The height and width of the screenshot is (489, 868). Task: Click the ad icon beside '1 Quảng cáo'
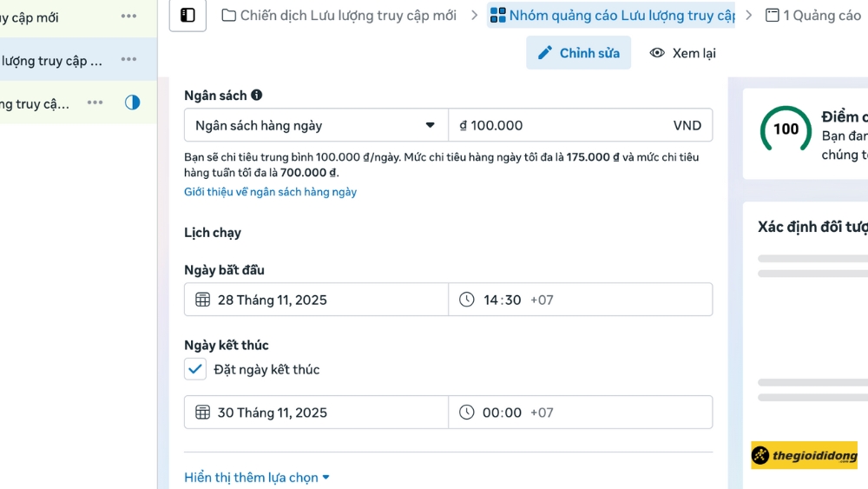click(772, 15)
